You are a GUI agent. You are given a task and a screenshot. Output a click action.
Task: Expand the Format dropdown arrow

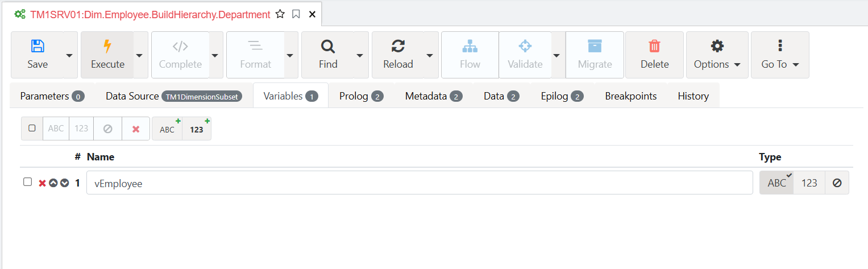tap(290, 55)
